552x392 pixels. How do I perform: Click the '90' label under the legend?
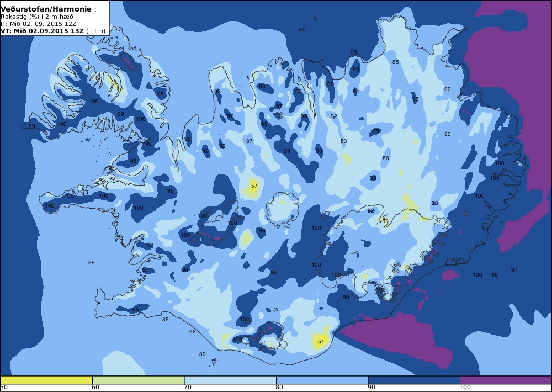371,388
